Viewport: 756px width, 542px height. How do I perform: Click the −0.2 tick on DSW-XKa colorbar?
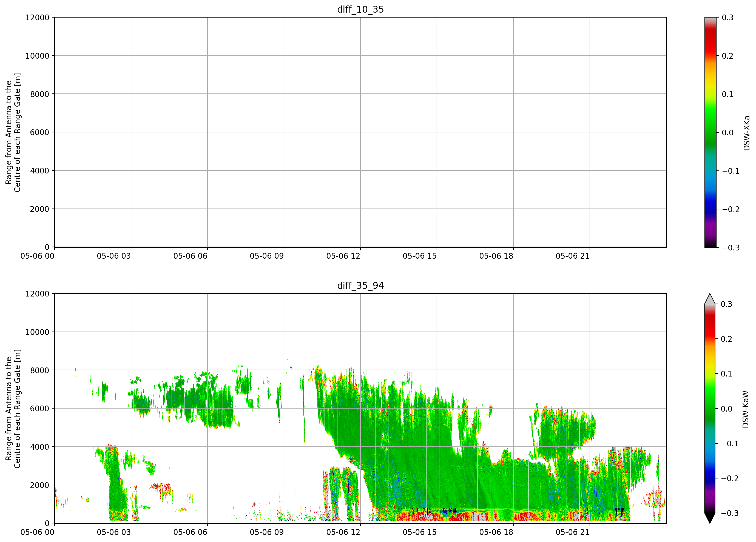pyautogui.click(x=731, y=209)
